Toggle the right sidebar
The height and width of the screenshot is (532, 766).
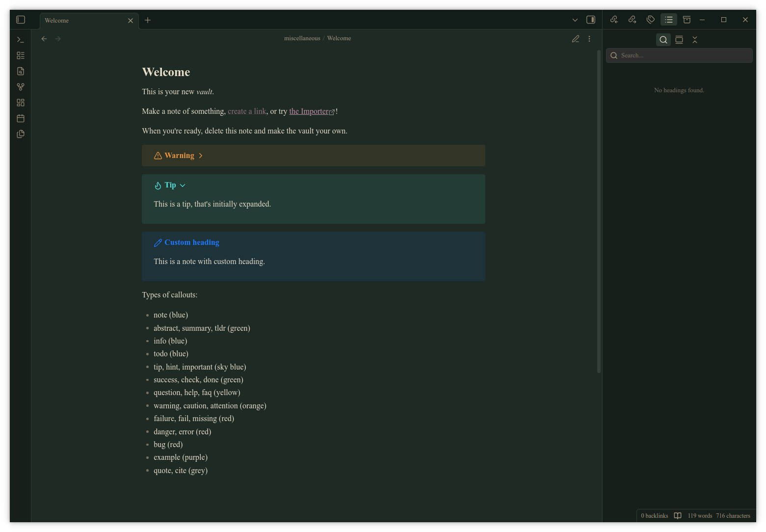coord(591,20)
